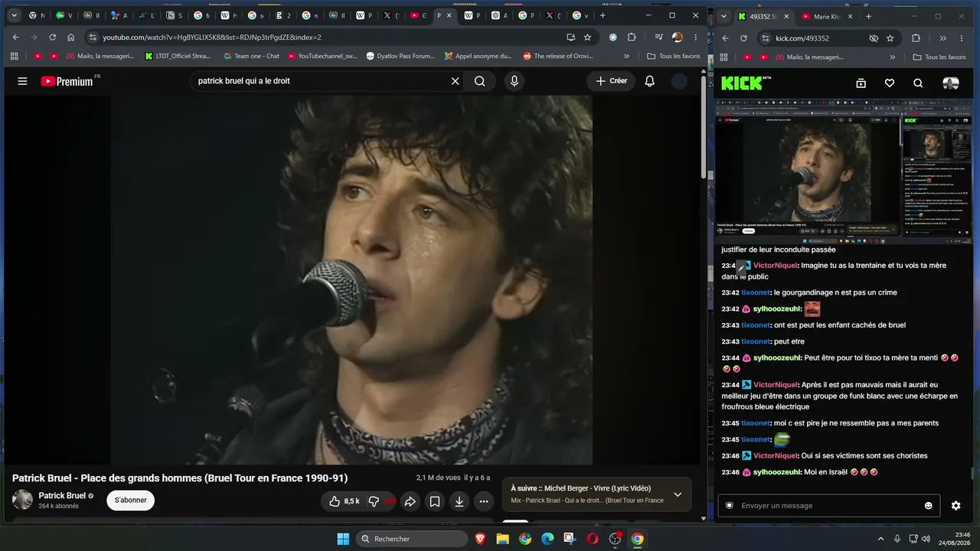Screen dimensions: 980x551
Task: Expand the 'À suivre' up-next queue
Action: [x=678, y=494]
